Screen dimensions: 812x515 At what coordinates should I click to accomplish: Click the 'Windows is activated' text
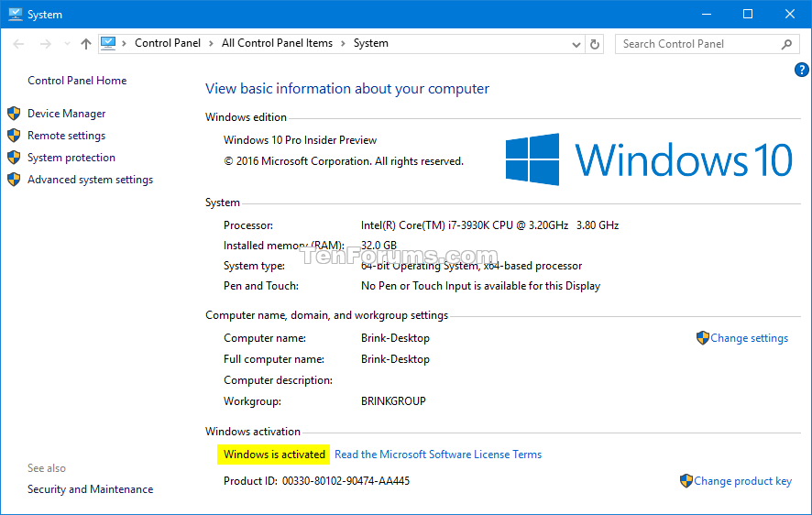pos(274,455)
